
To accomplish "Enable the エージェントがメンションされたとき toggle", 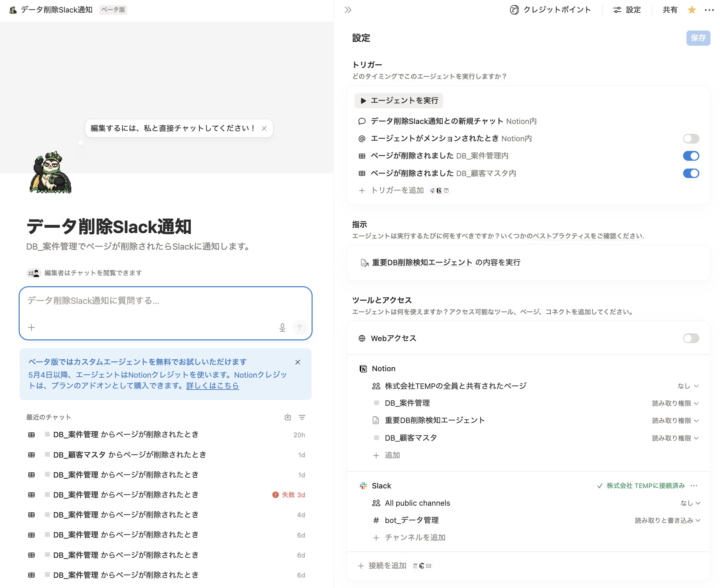I will tap(691, 139).
